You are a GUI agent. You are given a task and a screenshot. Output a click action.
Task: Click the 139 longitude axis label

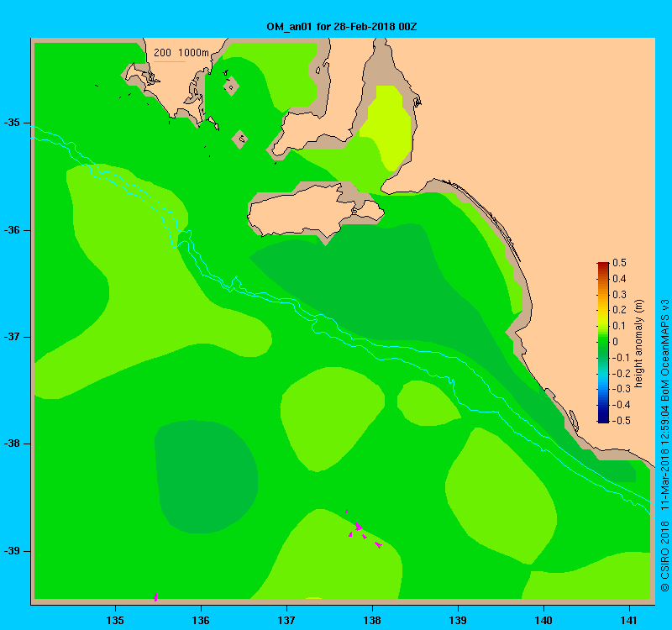(458, 620)
